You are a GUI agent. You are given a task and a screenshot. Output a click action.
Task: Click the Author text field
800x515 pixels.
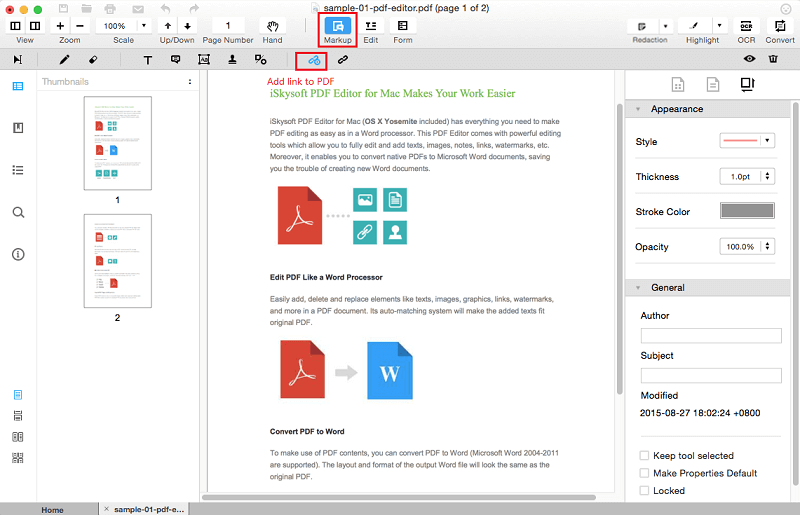tap(711, 335)
